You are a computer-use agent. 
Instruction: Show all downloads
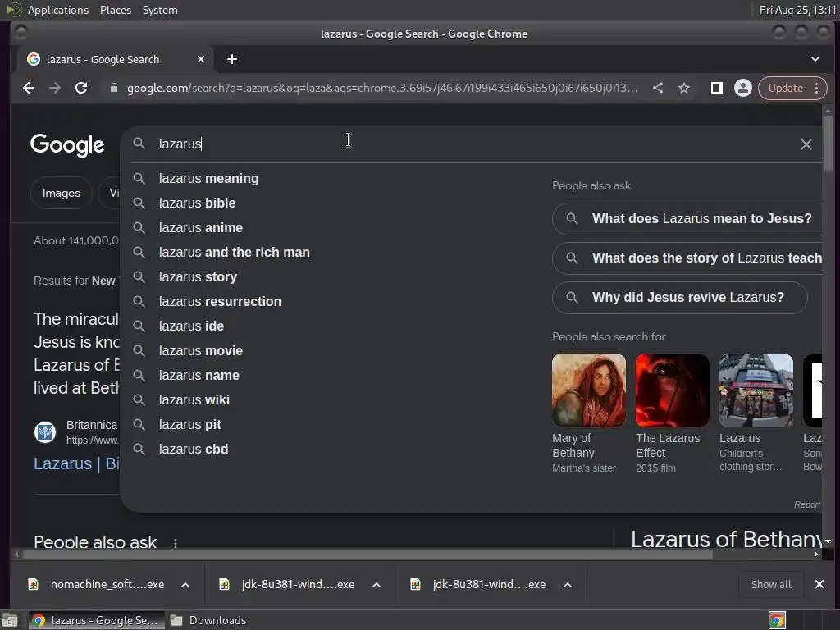tap(771, 584)
